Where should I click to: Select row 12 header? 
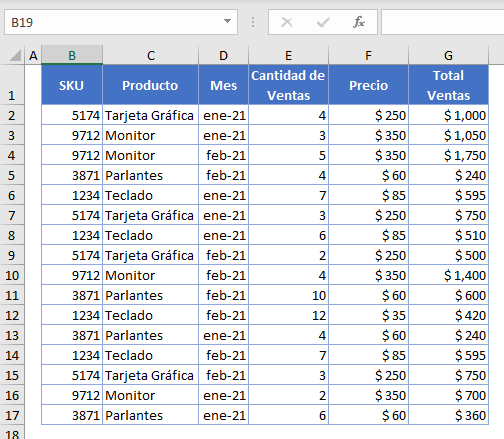12,315
